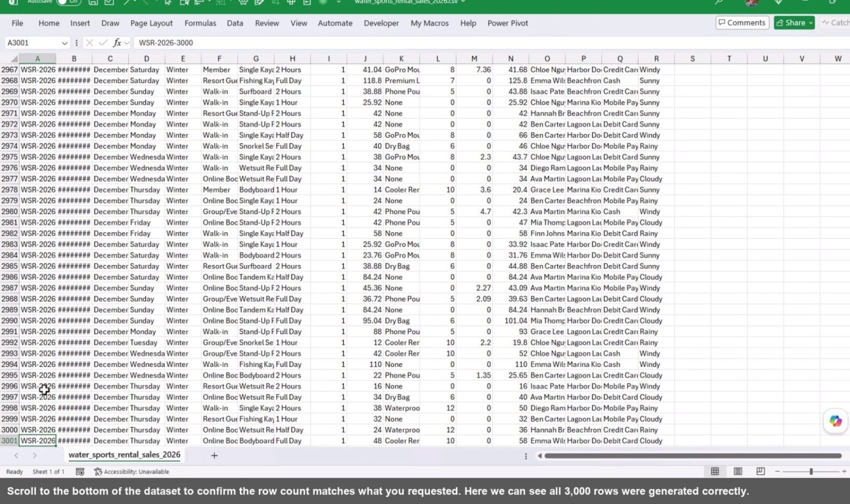Open the Automate ribbon tab

point(335,23)
